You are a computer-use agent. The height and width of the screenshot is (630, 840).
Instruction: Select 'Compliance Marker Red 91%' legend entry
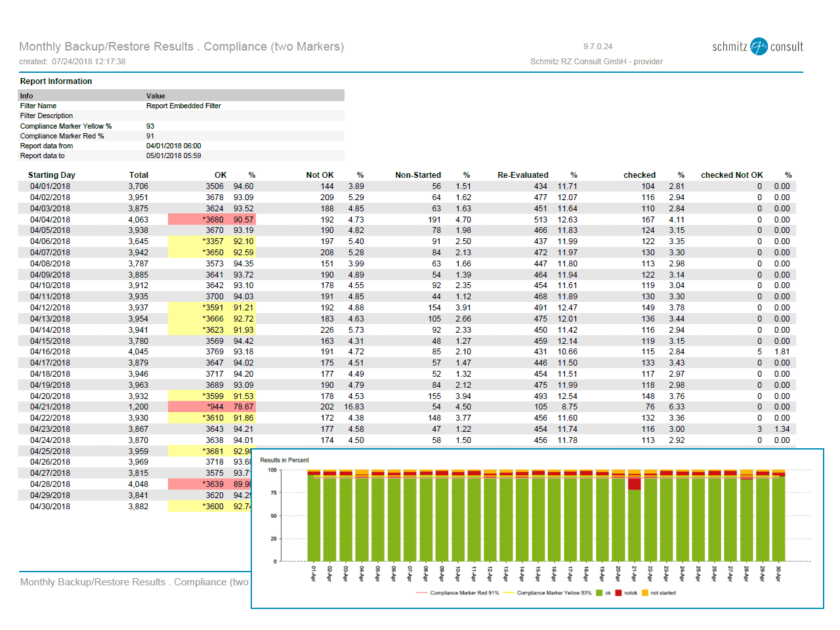457,593
